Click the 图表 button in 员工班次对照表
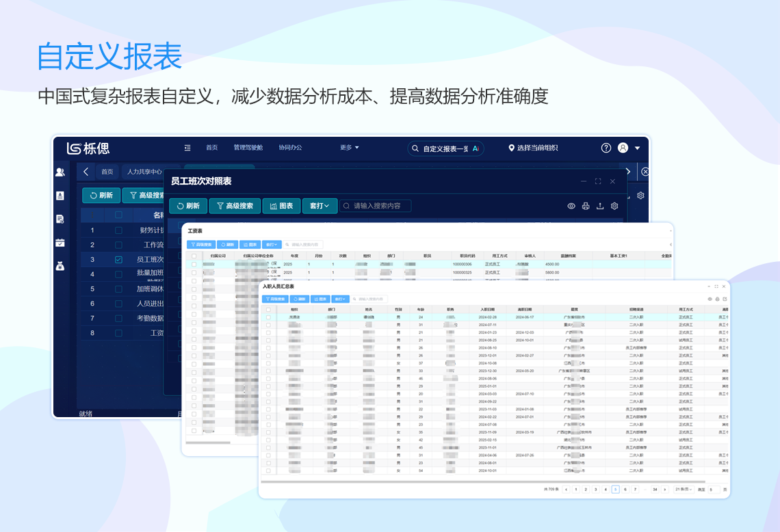780x532 pixels. [x=281, y=206]
